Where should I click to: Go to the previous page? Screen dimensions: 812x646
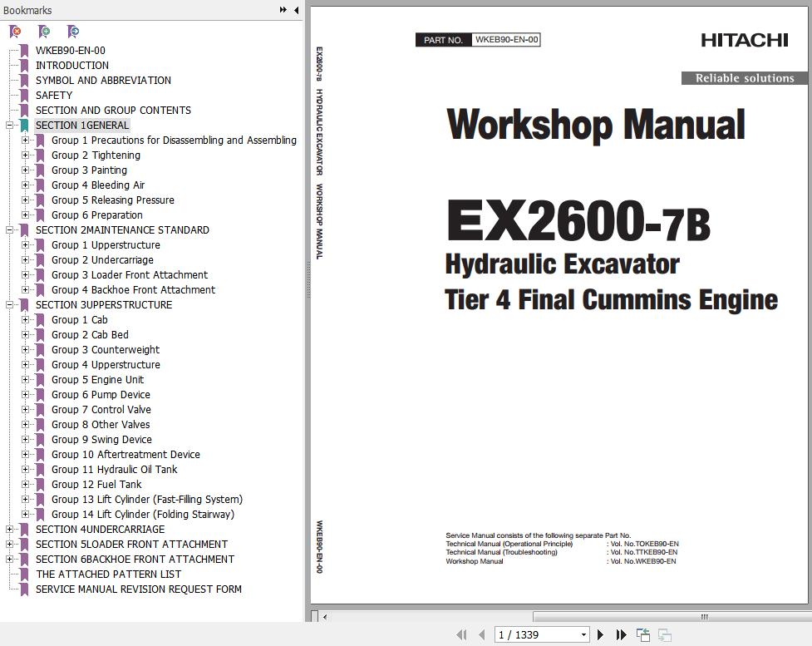point(481,634)
